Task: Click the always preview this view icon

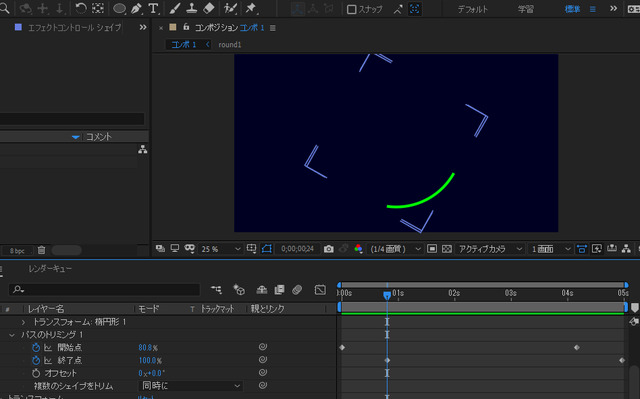Action: 160,248
